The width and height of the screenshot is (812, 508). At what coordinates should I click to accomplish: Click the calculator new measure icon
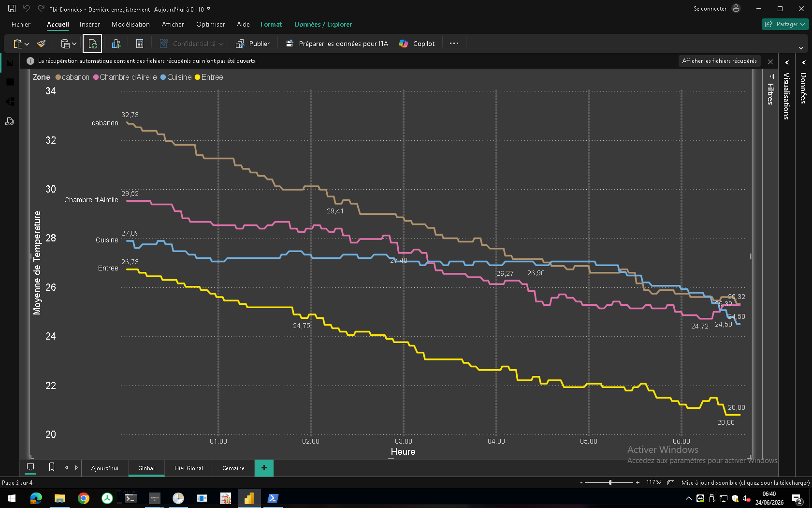pos(140,44)
